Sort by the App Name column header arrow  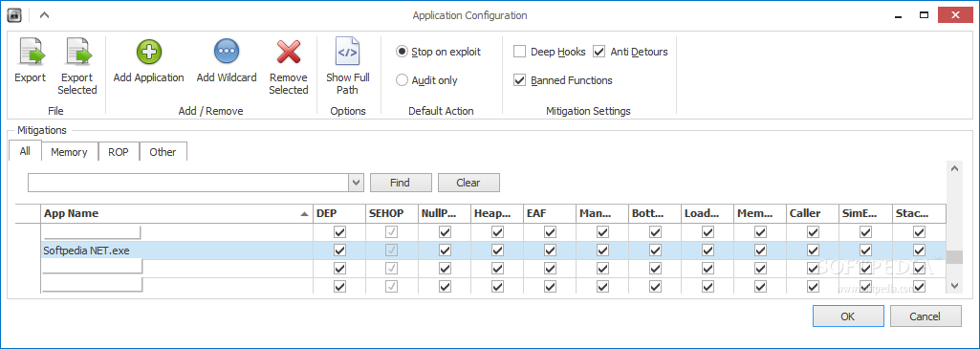[304, 214]
